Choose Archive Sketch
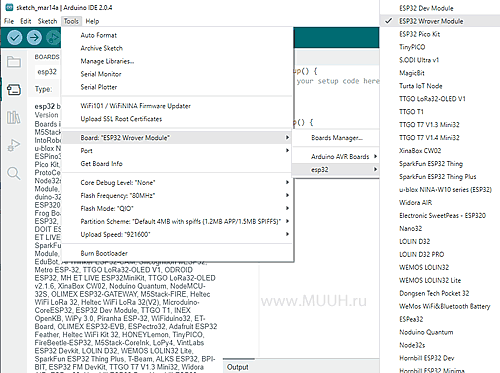Viewport: 500px width, 373px height. pyautogui.click(x=177, y=48)
